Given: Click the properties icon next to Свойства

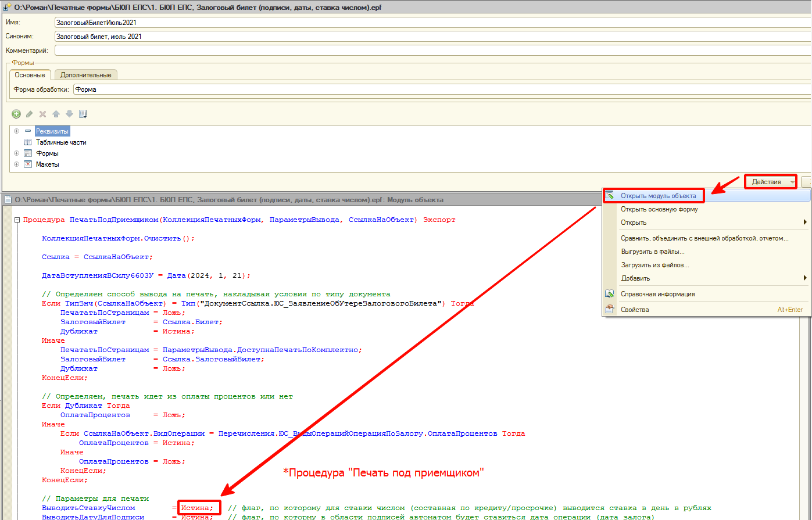Looking at the screenshot, I should [610, 310].
